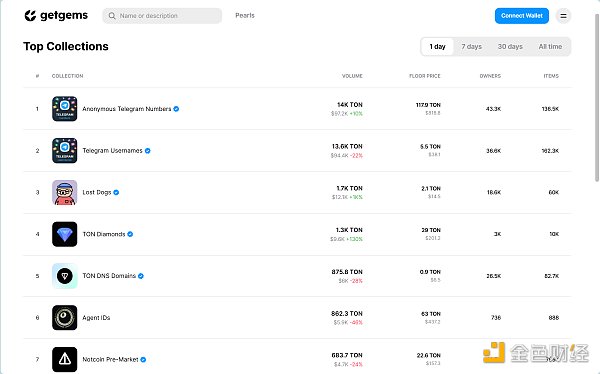
Task: Click the Volume column header
Action: click(352, 76)
